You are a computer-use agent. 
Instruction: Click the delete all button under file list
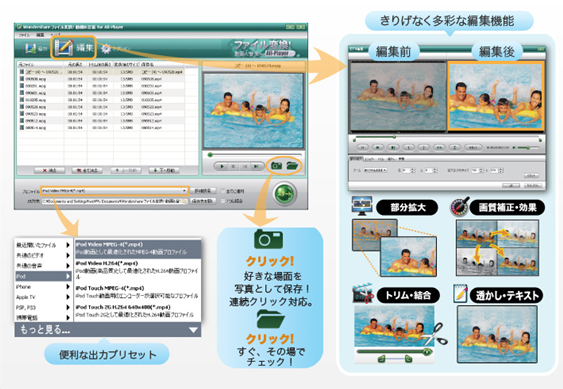[87, 170]
